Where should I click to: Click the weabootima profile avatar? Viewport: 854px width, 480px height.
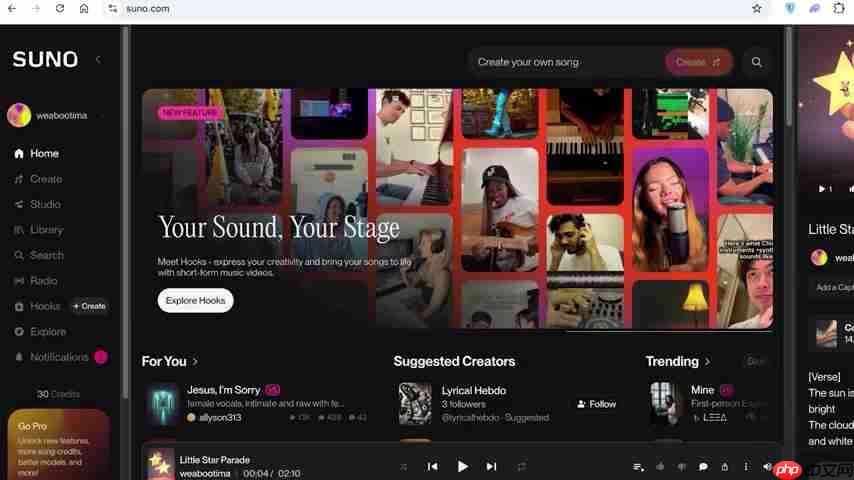[19, 115]
